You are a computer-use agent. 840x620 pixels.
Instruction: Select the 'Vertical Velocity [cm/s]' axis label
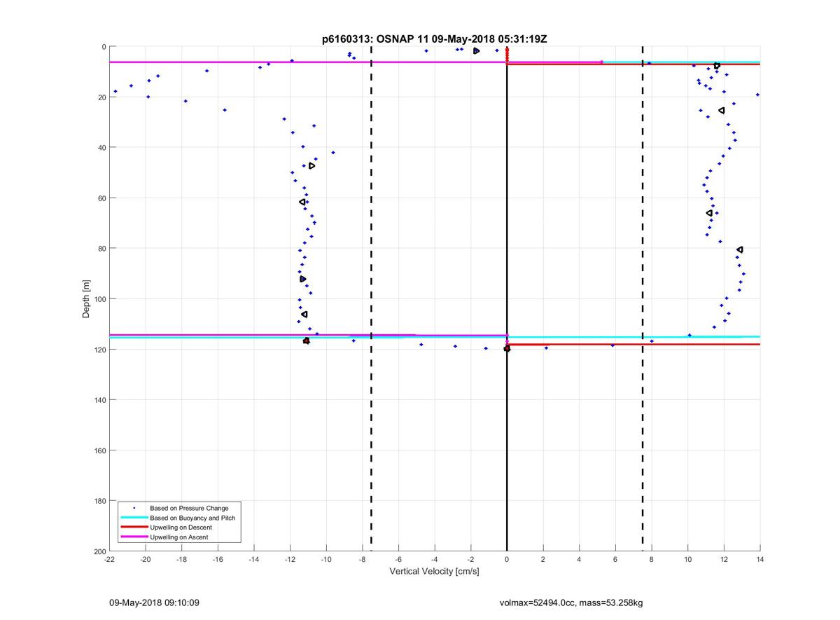pos(434,571)
